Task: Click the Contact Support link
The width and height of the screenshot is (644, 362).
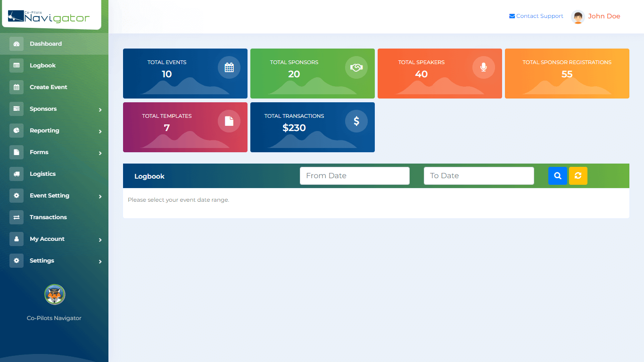Action: point(536,16)
